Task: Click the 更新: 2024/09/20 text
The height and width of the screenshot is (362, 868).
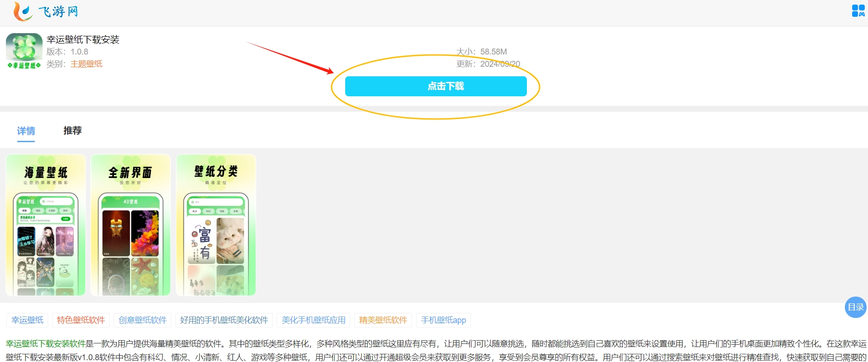Action: [488, 64]
